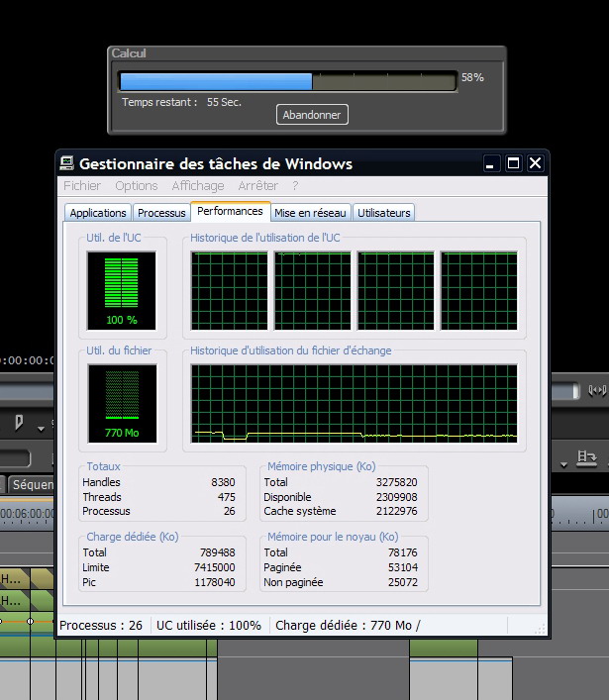
Task: Click the kernel memory Total 78176
Action: tap(403, 552)
